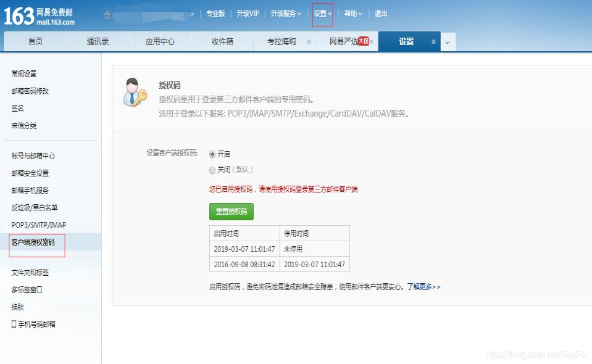
Task: Open the 升级服务 dropdown menu
Action: [x=283, y=12]
